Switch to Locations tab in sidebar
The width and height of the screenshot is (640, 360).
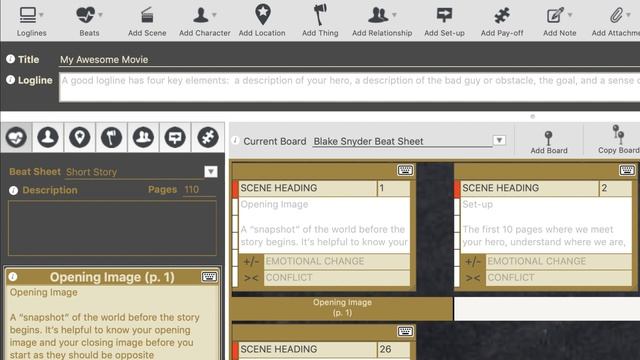[80, 137]
